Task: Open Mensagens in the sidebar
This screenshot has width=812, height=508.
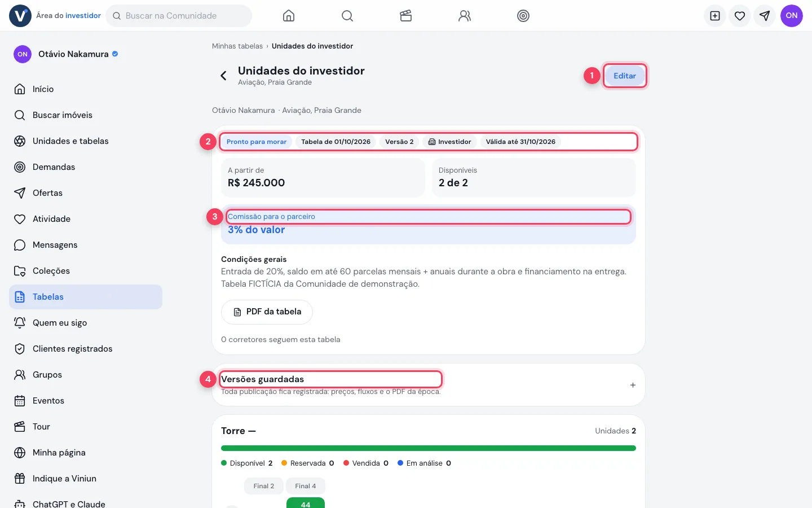Action: (x=86, y=245)
